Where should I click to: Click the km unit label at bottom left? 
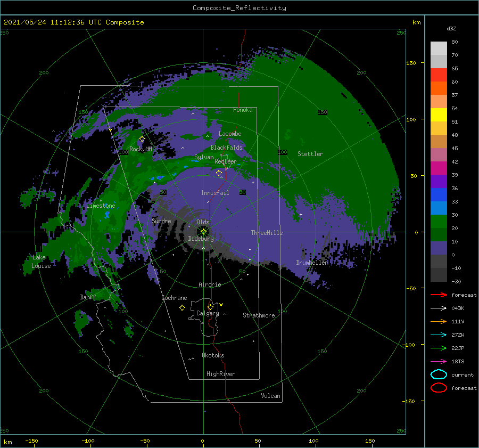tap(7, 442)
